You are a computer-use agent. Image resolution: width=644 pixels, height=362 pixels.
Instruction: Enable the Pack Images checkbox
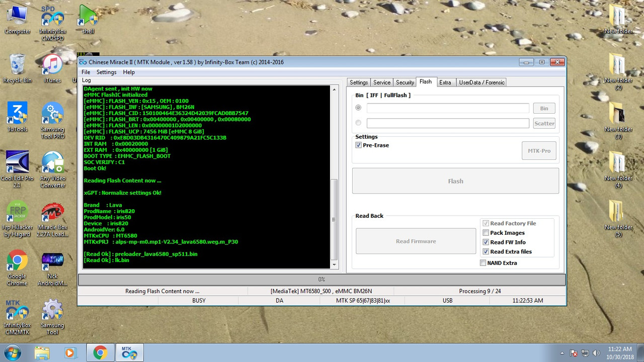[486, 233]
